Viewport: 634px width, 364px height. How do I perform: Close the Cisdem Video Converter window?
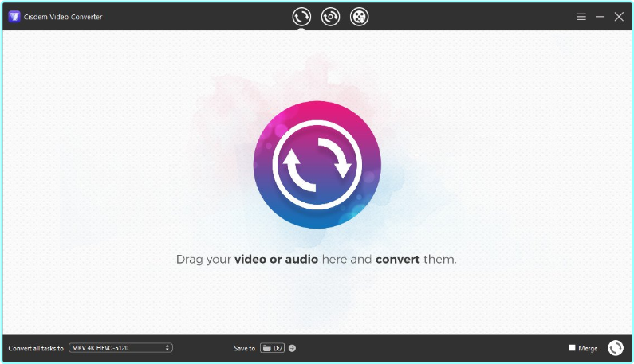(619, 17)
